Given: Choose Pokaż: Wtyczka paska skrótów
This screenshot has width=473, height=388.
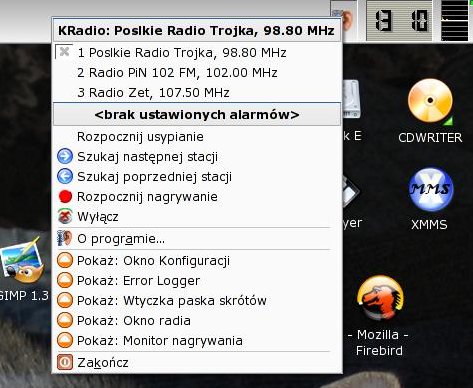Looking at the screenshot, I should 197,301.
